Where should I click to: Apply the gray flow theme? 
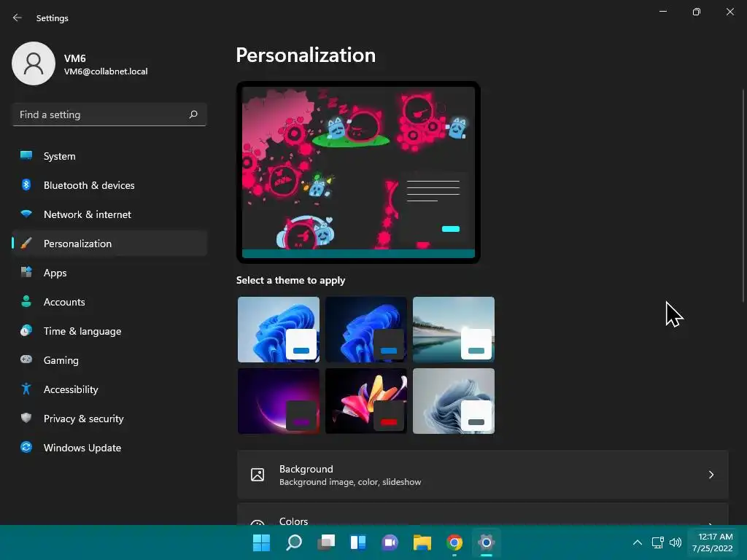click(454, 401)
